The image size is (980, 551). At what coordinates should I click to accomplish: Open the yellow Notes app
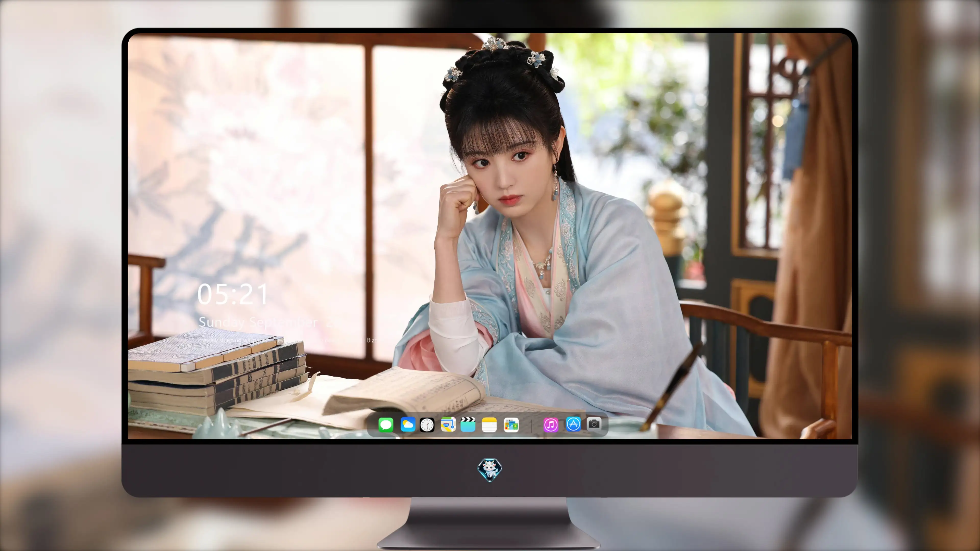[489, 424]
